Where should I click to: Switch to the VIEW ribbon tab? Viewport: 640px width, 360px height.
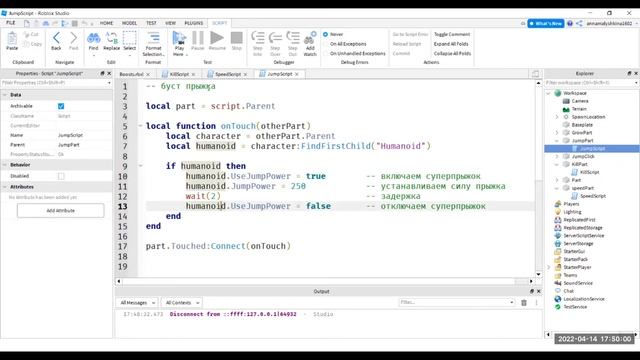pyautogui.click(x=170, y=23)
